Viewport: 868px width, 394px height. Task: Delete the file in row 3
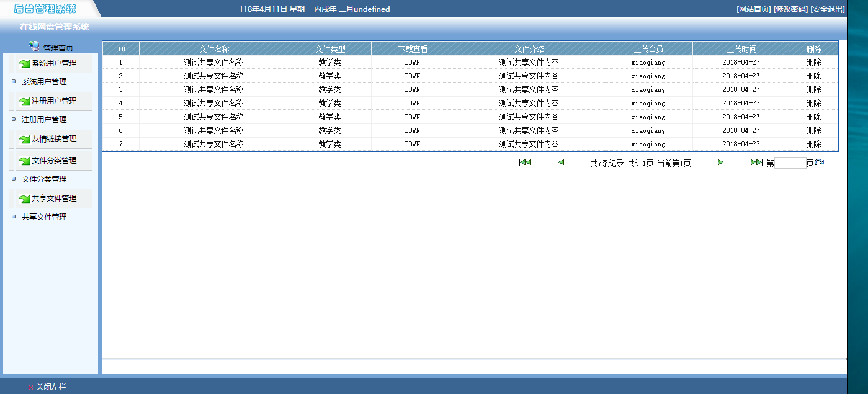click(x=813, y=90)
